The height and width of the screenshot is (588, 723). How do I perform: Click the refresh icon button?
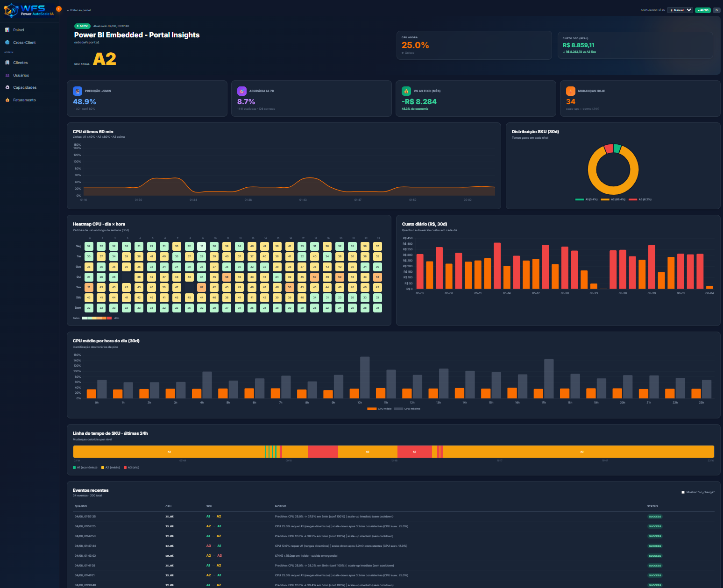tap(716, 10)
